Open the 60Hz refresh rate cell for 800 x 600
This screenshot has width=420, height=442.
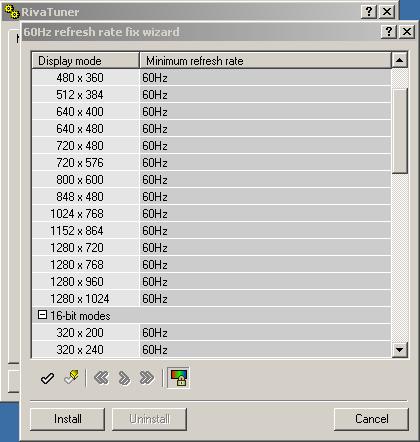tap(265, 180)
